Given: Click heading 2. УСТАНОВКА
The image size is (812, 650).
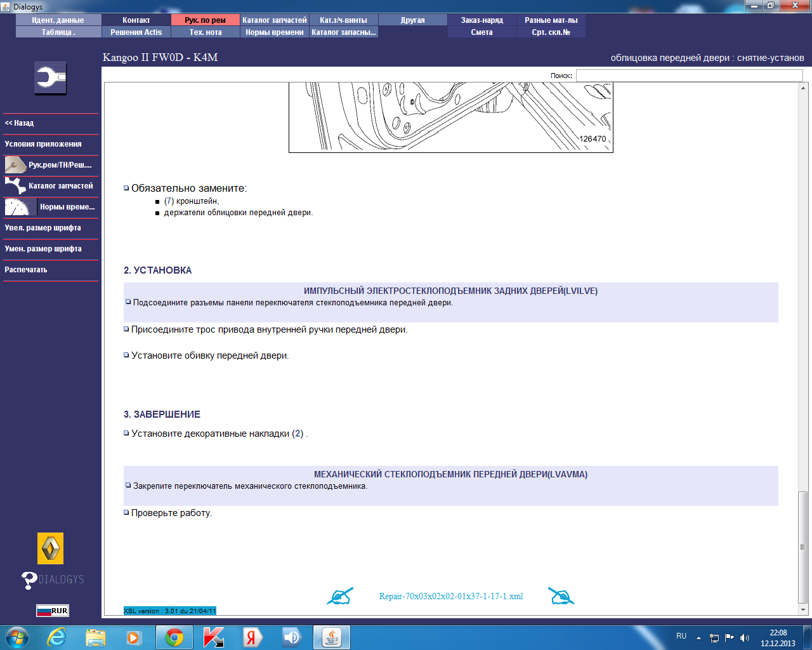Looking at the screenshot, I should [157, 270].
